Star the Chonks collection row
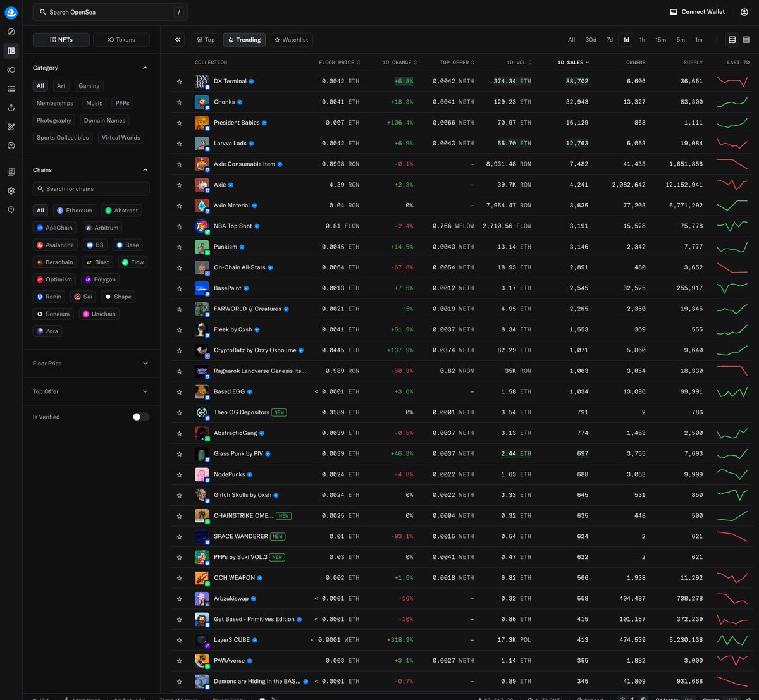This screenshot has height=700, width=759. coord(180,102)
